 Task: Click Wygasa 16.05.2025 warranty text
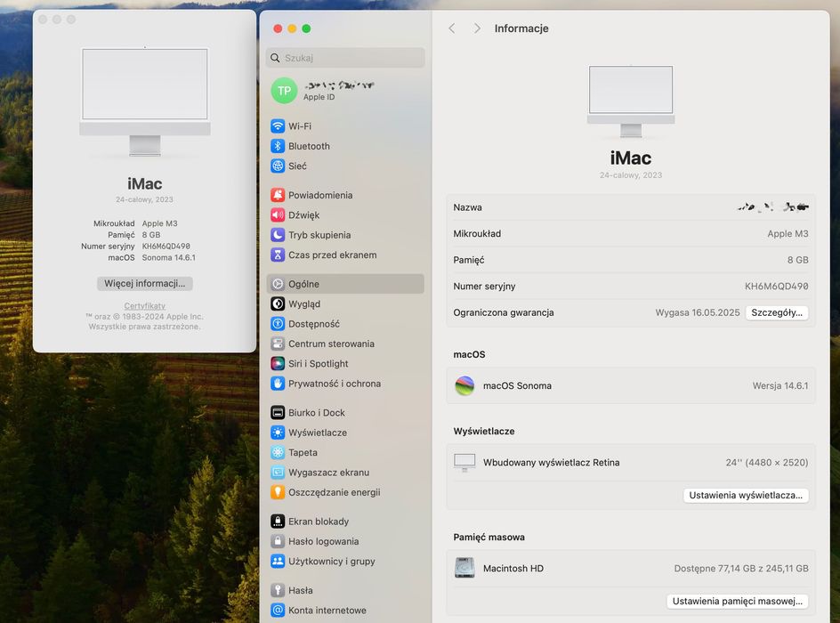(x=697, y=313)
